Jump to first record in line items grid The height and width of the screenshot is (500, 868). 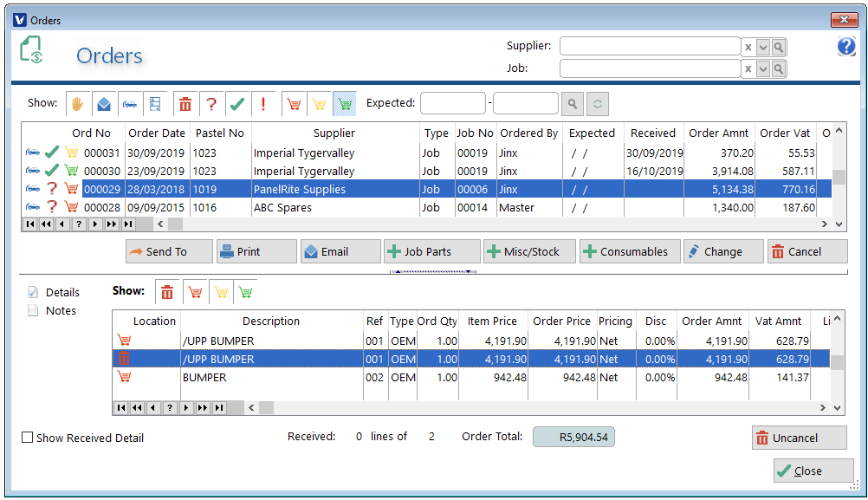tap(121, 408)
